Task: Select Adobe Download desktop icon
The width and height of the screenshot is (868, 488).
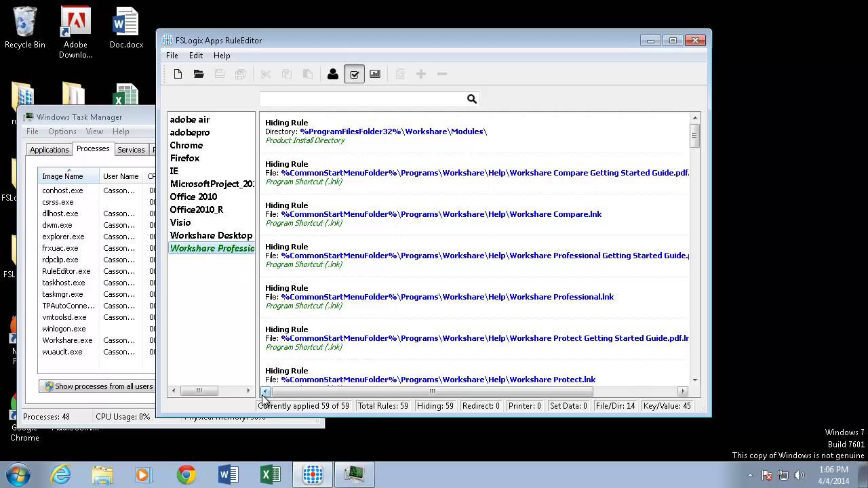Action: pyautogui.click(x=76, y=33)
